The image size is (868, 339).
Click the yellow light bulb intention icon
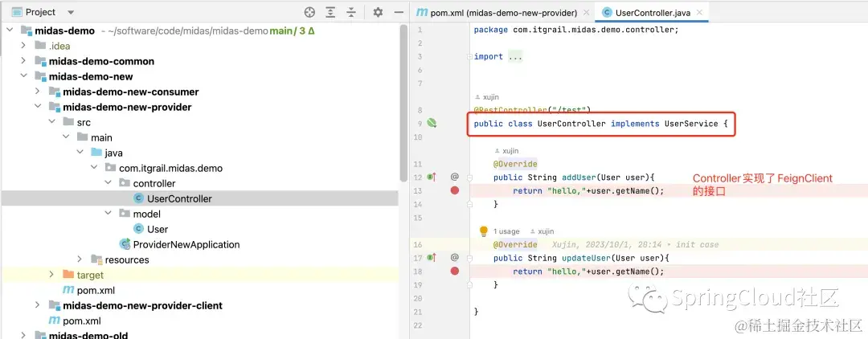coord(483,231)
